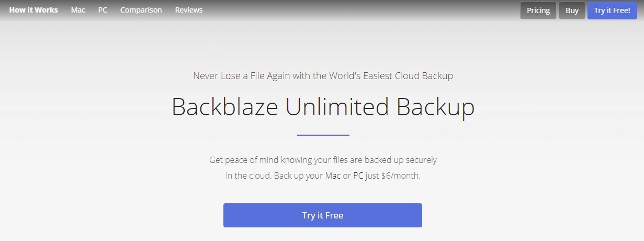Select Mac in the top navigation bar
This screenshot has width=644, height=241.
tap(78, 10)
